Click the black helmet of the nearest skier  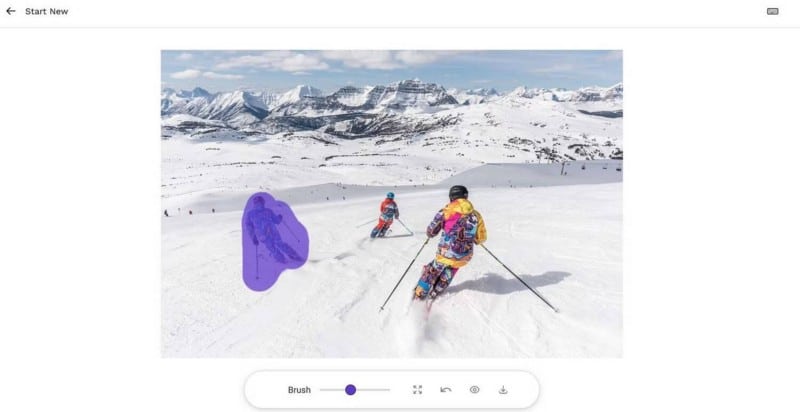(x=458, y=192)
